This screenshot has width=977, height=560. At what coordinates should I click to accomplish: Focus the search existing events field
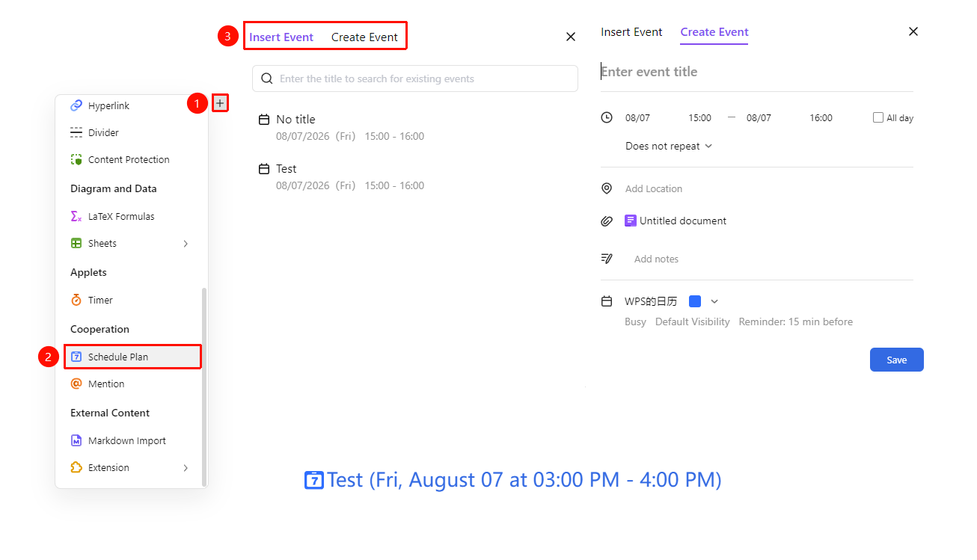[x=415, y=79]
